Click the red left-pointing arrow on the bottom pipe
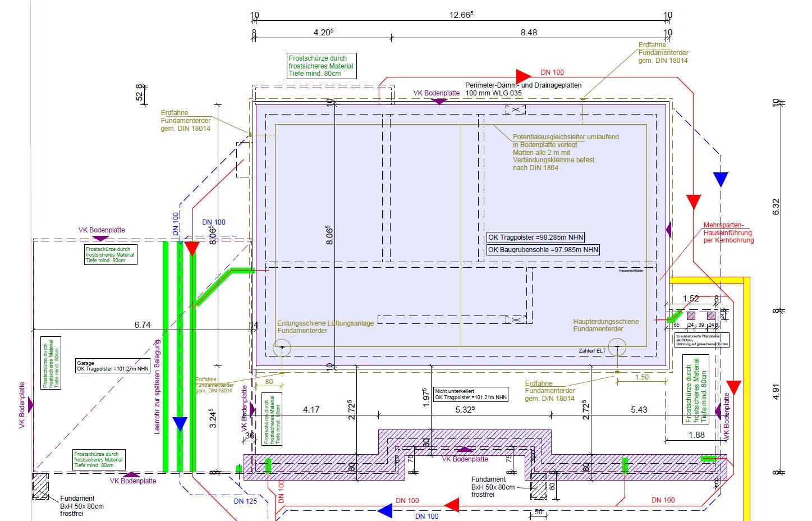This screenshot has width=812, height=521. [452, 505]
